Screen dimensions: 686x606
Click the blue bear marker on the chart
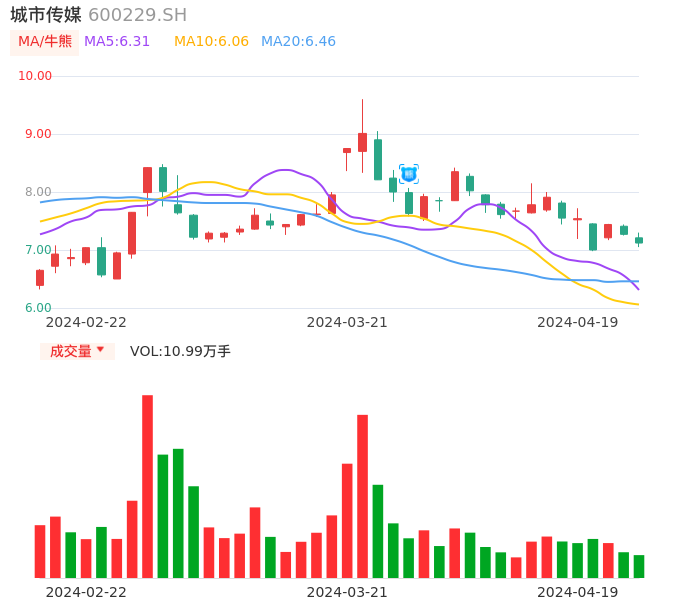pyautogui.click(x=408, y=174)
